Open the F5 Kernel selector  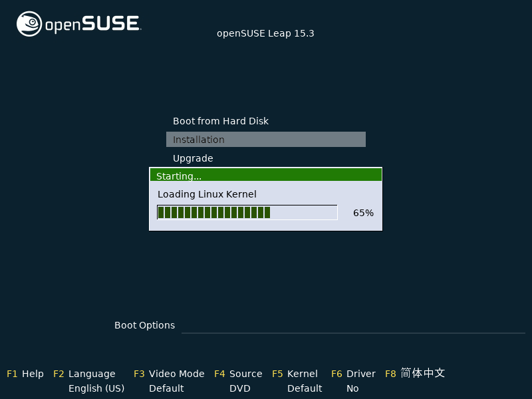coord(295,374)
